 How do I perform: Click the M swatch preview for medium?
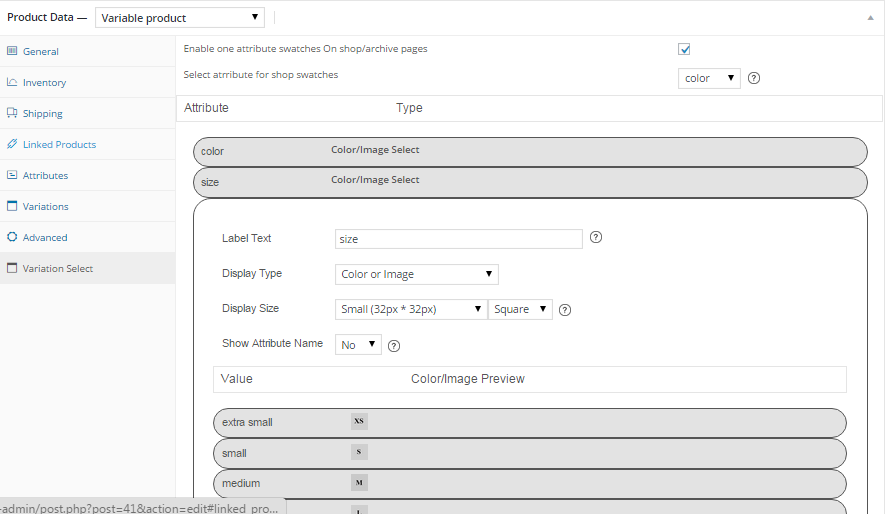(359, 483)
